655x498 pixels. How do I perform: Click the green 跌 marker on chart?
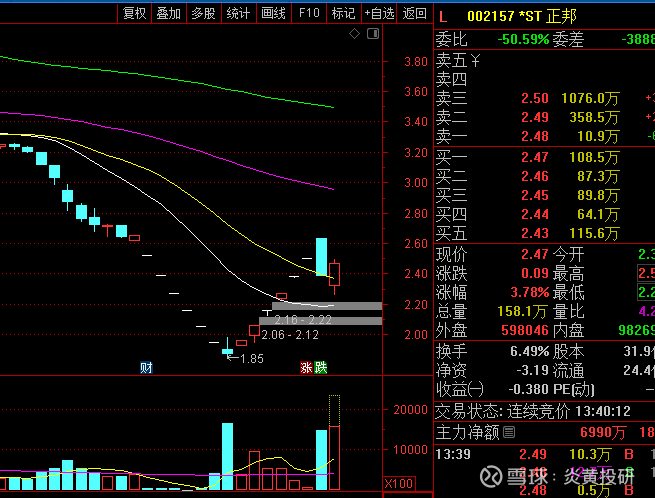point(320,367)
